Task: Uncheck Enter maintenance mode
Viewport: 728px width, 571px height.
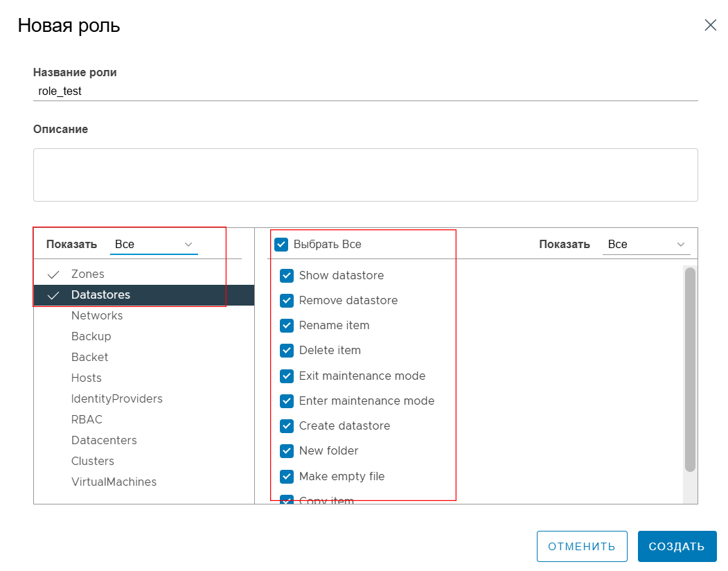Action: 287,401
